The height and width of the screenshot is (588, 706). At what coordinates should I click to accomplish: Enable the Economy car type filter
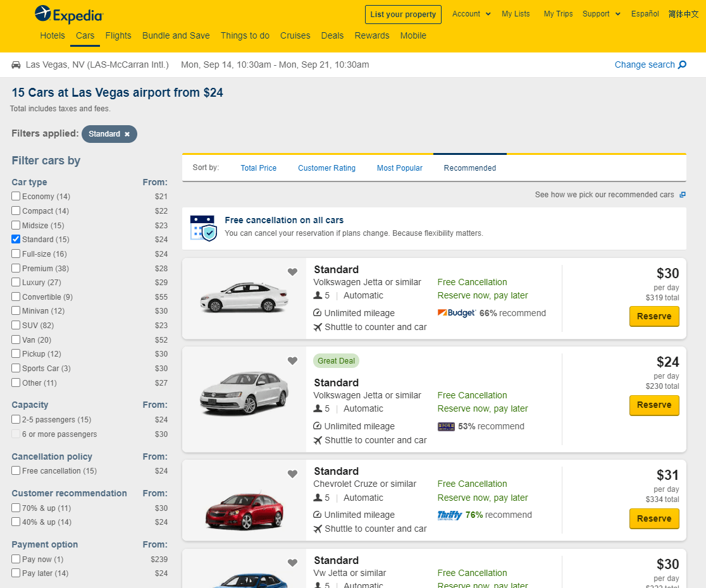point(16,196)
